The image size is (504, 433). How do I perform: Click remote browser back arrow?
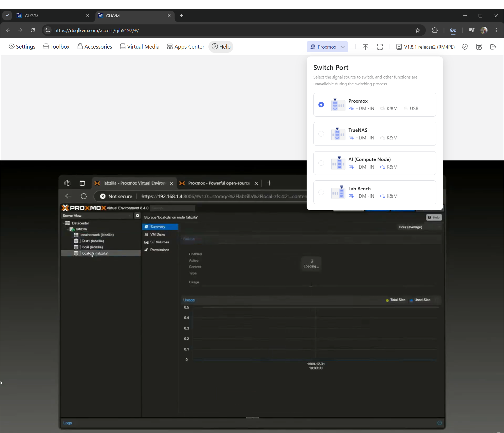[x=68, y=196]
